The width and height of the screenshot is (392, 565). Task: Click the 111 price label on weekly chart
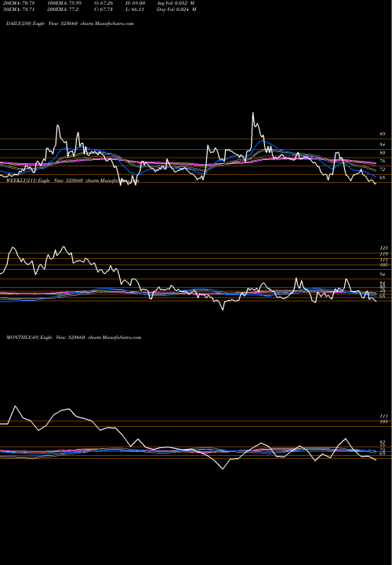click(383, 260)
